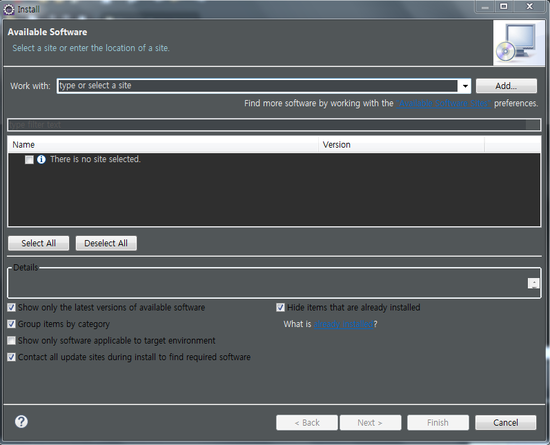Enable Show only software applicable to target environment
This screenshot has height=445, width=550.
point(11,341)
